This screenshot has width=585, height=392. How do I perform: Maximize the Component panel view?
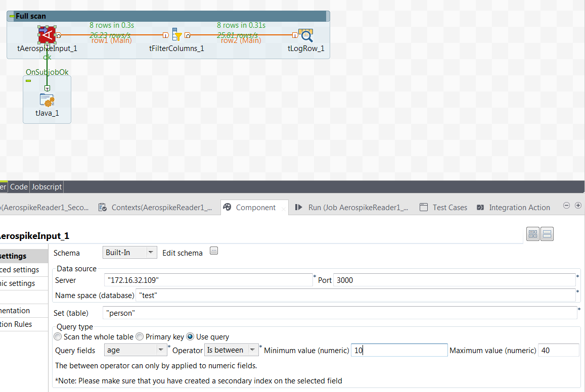[x=578, y=205]
